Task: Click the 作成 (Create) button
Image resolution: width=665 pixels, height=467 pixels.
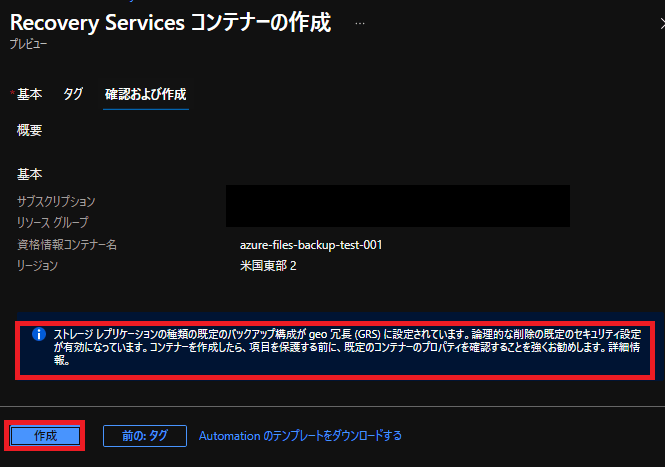Action: click(45, 436)
